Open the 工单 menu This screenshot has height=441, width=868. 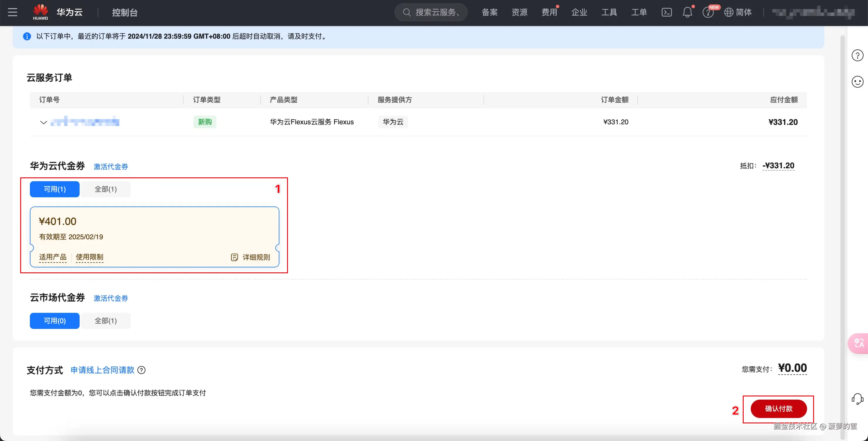pyautogui.click(x=639, y=13)
